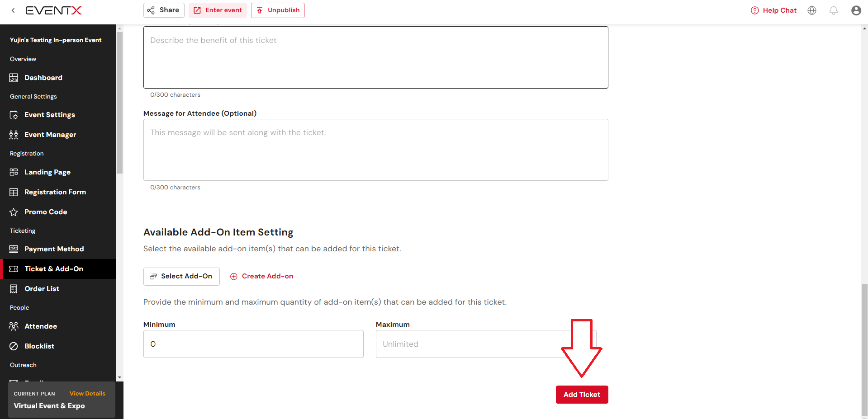
Task: Click the Promo Code star icon
Action: pos(14,212)
